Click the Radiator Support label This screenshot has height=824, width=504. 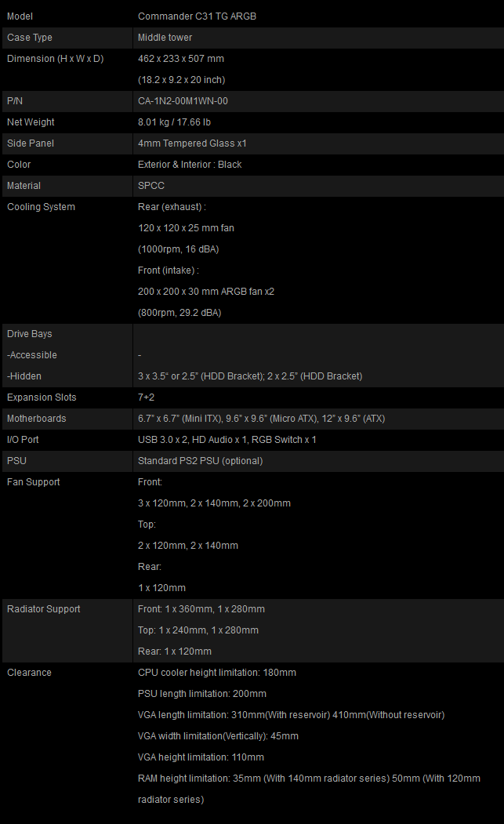click(x=44, y=609)
